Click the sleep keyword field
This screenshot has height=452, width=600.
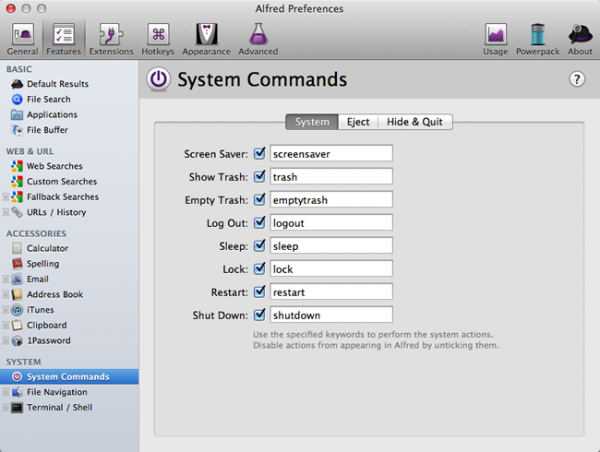[331, 245]
